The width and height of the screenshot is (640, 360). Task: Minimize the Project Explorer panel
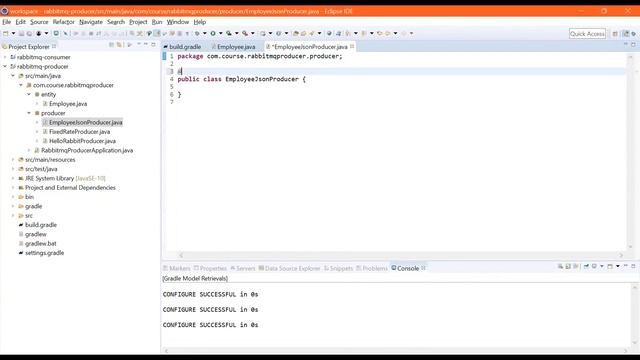point(146,44)
